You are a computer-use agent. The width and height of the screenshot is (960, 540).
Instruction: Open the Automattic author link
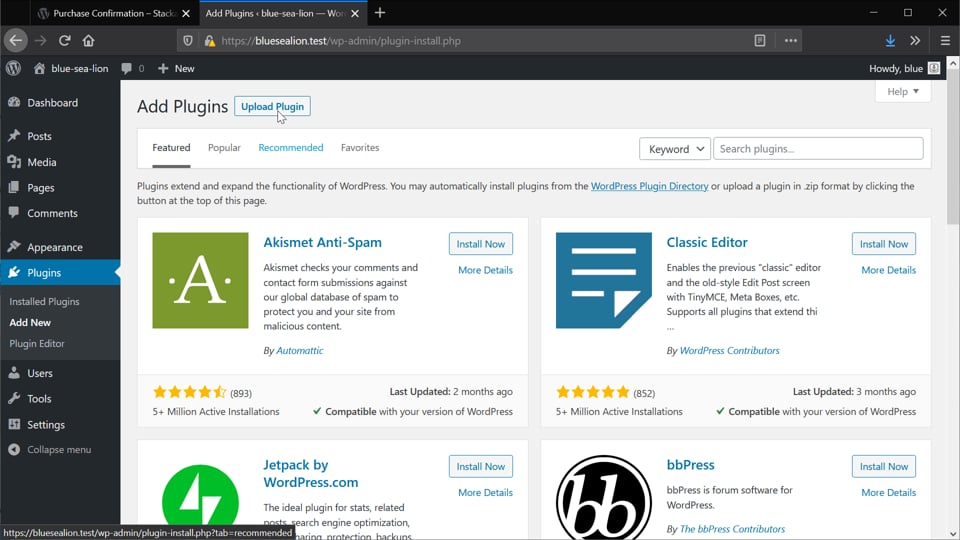(x=299, y=350)
